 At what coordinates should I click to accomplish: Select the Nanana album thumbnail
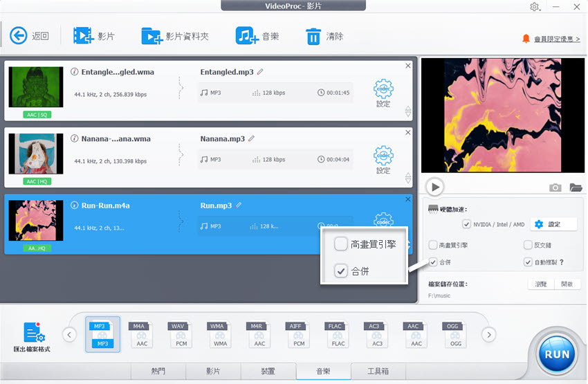tap(36, 154)
